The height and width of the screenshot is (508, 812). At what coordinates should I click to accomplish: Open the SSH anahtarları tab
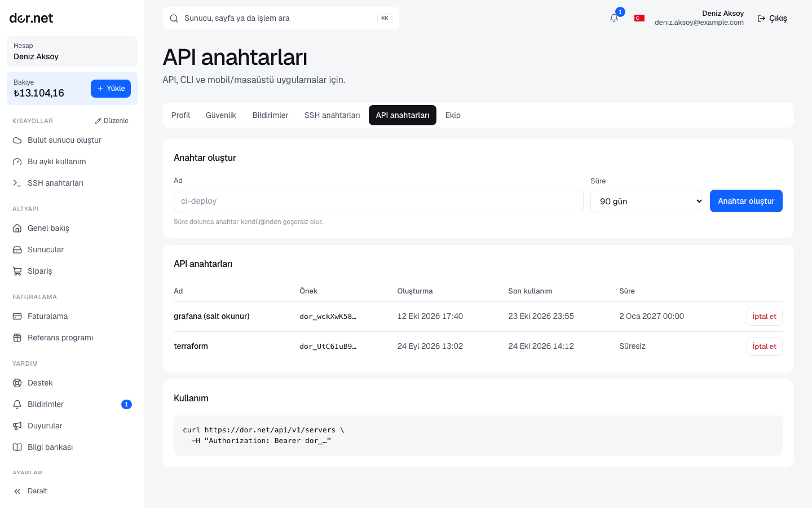(x=332, y=115)
